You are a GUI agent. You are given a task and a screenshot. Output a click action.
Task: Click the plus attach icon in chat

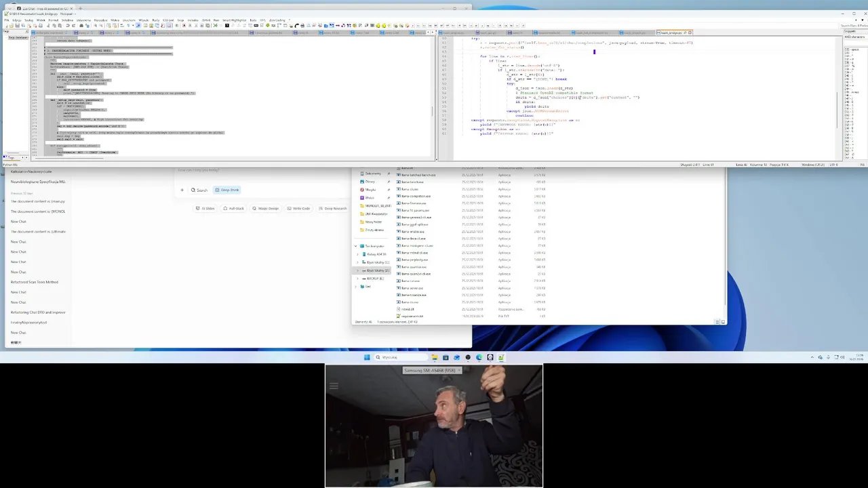click(x=182, y=190)
